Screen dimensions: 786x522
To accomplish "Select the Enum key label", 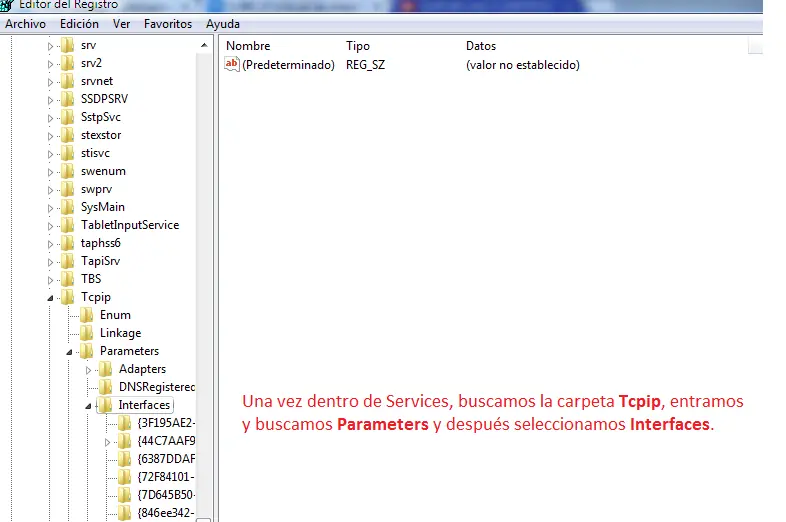I will click(x=115, y=315).
